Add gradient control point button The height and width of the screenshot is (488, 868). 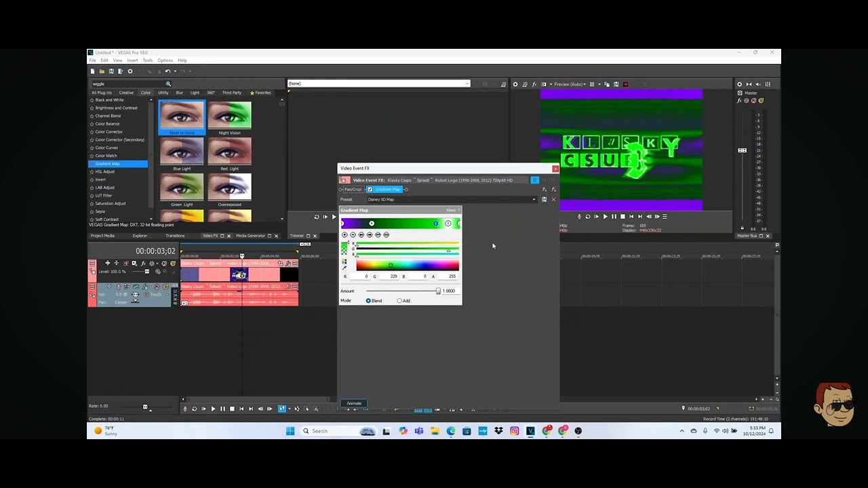(x=344, y=235)
